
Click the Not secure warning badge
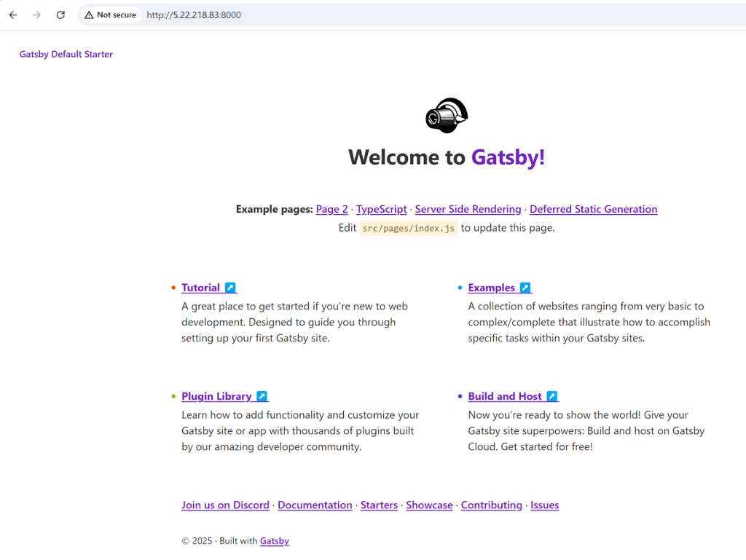(111, 15)
